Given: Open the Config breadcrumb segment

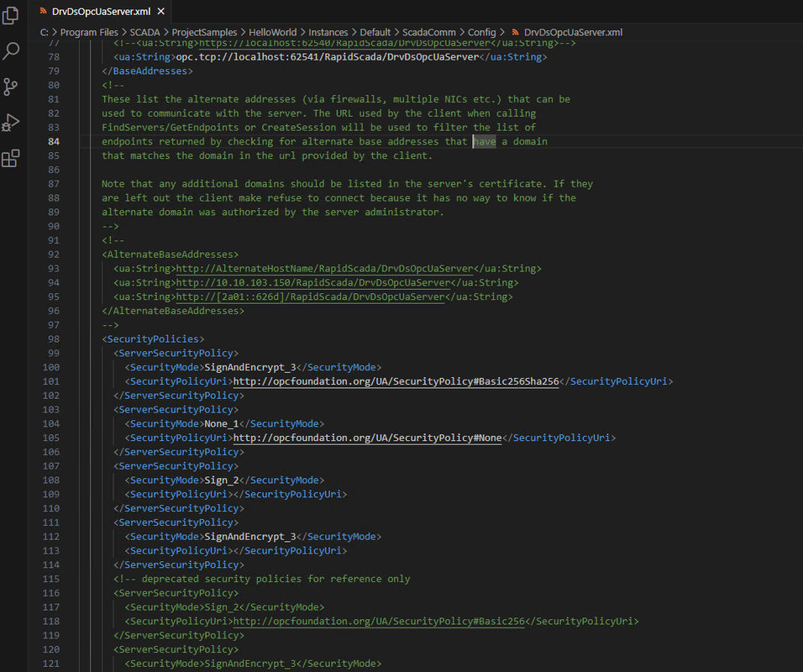Looking at the screenshot, I should pyautogui.click(x=482, y=32).
